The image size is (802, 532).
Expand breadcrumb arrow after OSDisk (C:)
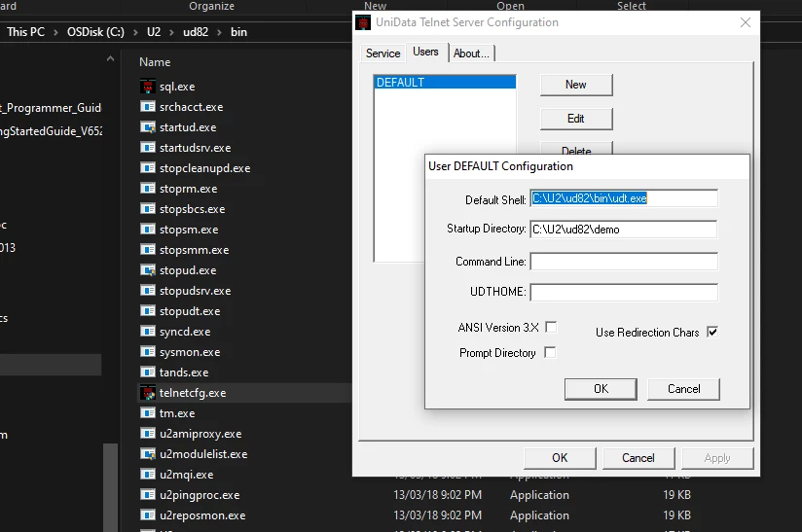[x=135, y=32]
